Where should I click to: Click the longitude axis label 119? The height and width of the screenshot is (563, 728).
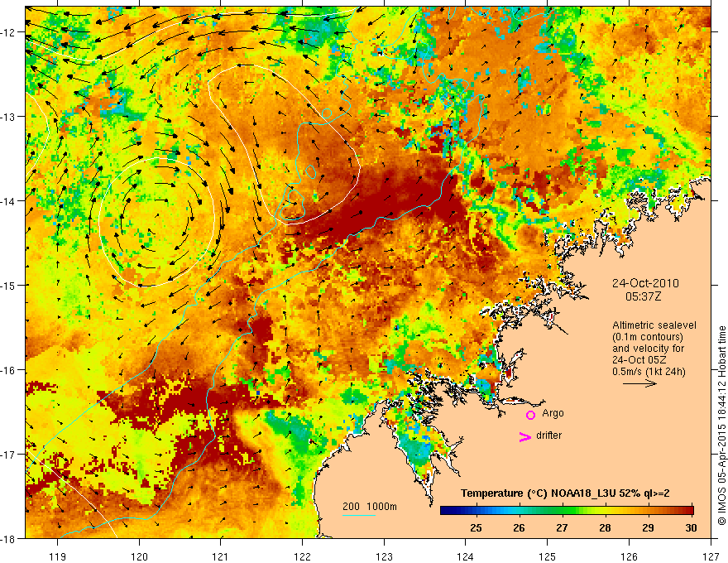point(58,556)
